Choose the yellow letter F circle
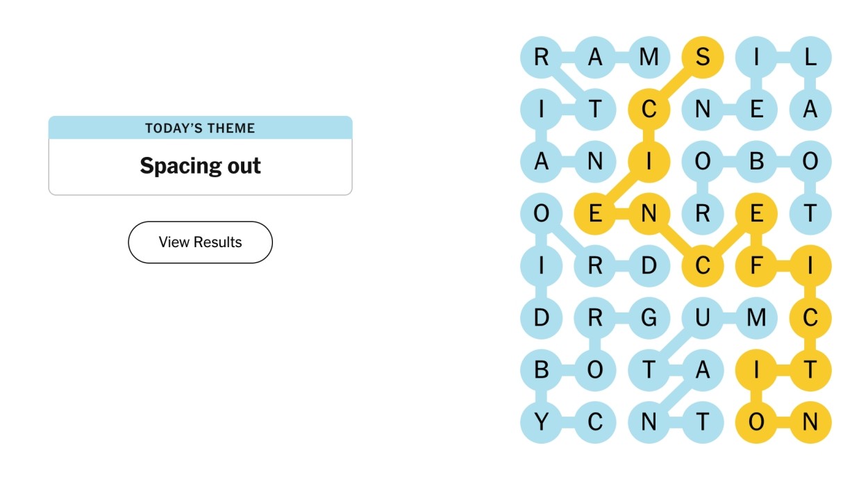Image resolution: width=868 pixels, height=477 pixels. pos(756,265)
